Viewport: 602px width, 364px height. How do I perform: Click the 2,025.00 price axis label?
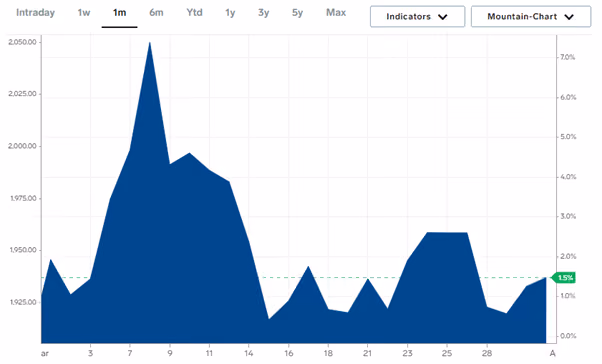(22, 94)
